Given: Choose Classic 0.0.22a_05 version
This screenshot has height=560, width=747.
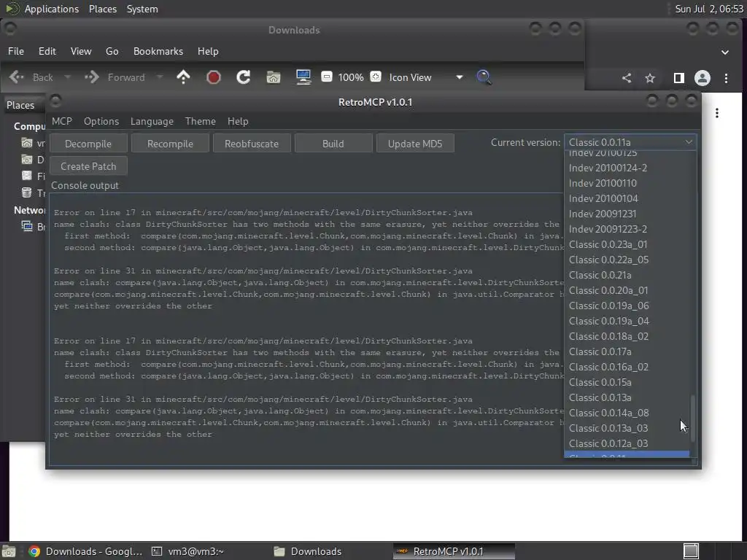Looking at the screenshot, I should pos(627,260).
